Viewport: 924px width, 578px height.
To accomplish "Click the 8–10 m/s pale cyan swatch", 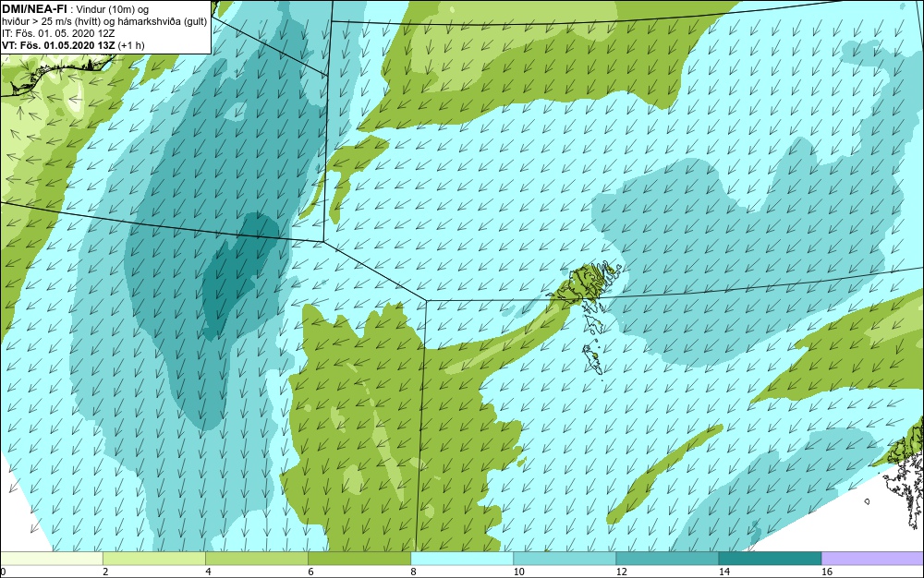I will [x=462, y=559].
